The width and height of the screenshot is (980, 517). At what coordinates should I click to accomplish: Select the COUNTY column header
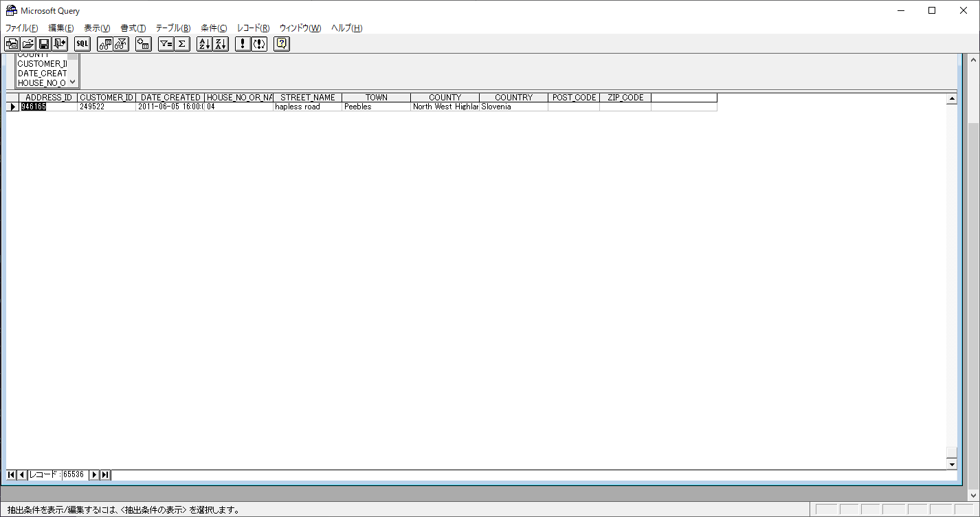[445, 98]
